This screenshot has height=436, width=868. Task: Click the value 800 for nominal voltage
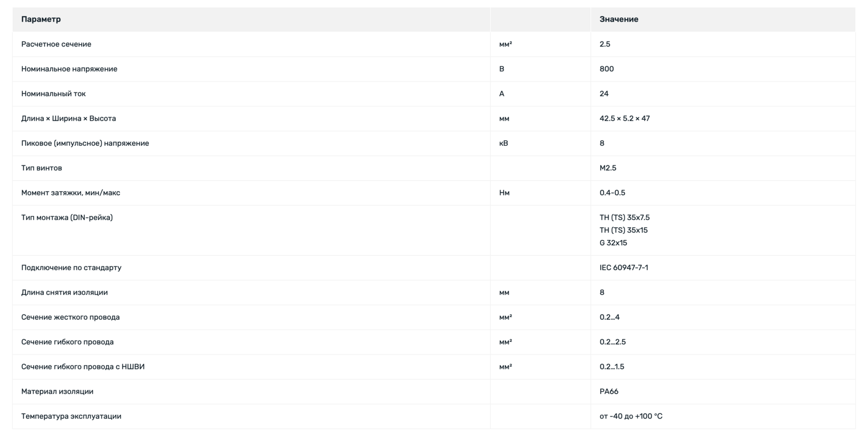607,69
